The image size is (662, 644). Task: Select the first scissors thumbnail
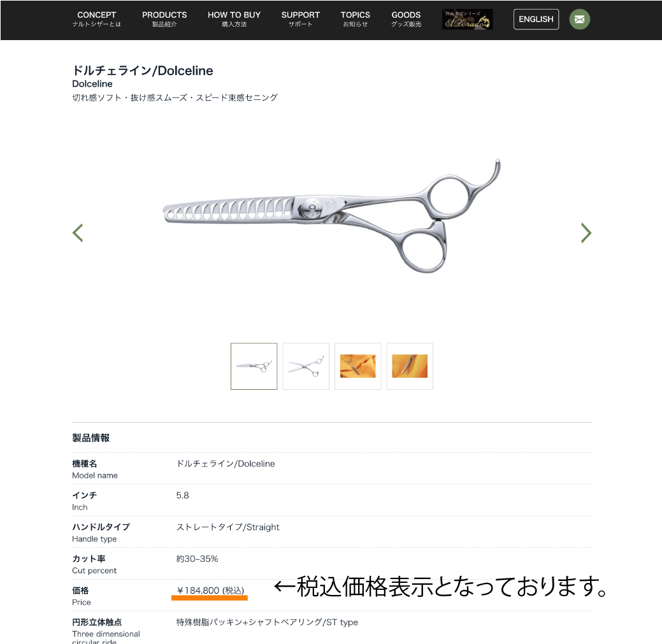[x=254, y=366]
